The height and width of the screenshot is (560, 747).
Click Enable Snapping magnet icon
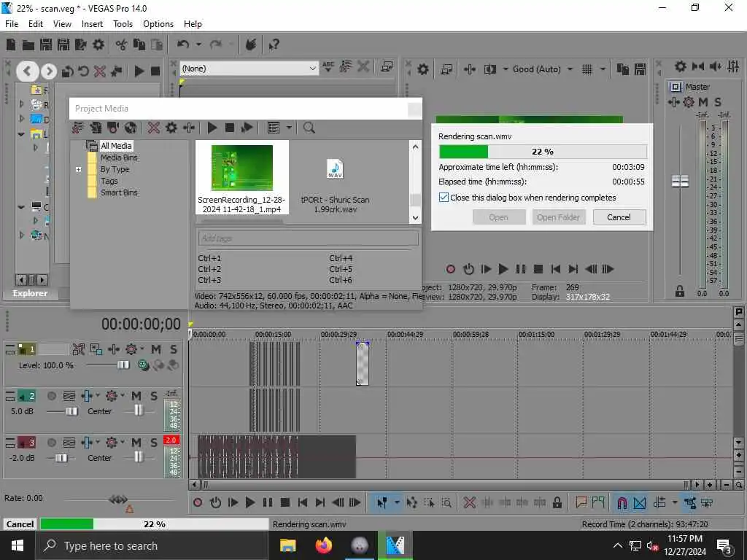click(x=622, y=502)
